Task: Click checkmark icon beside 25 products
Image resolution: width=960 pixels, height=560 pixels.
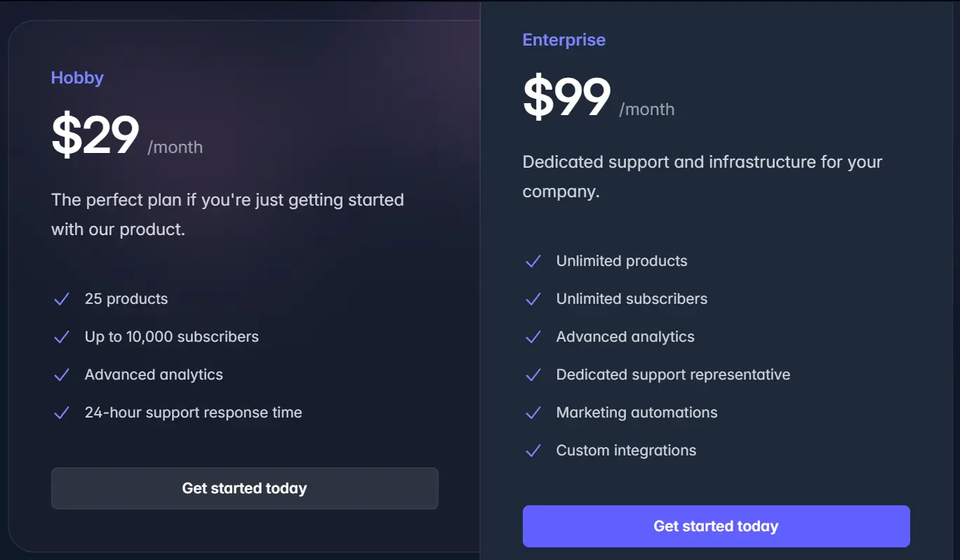Action: [62, 300]
